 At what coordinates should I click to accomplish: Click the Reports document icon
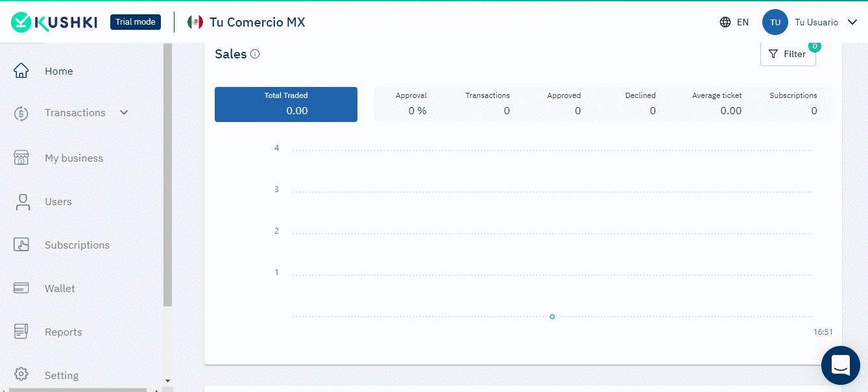click(x=21, y=332)
